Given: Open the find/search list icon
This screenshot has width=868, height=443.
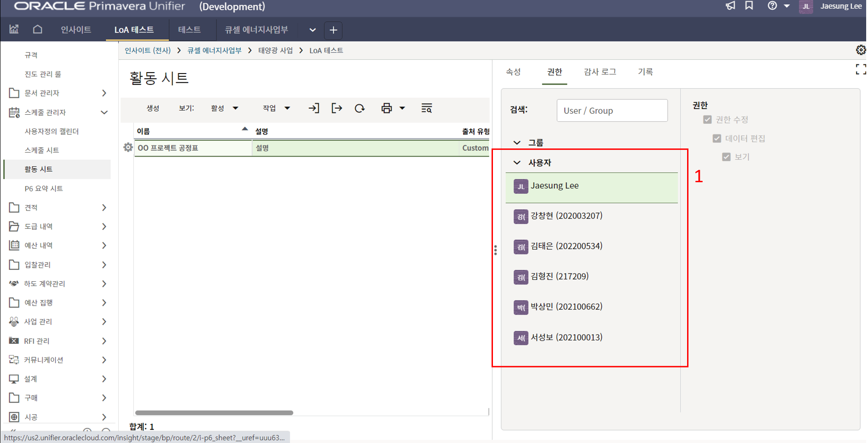Looking at the screenshot, I should pos(426,108).
